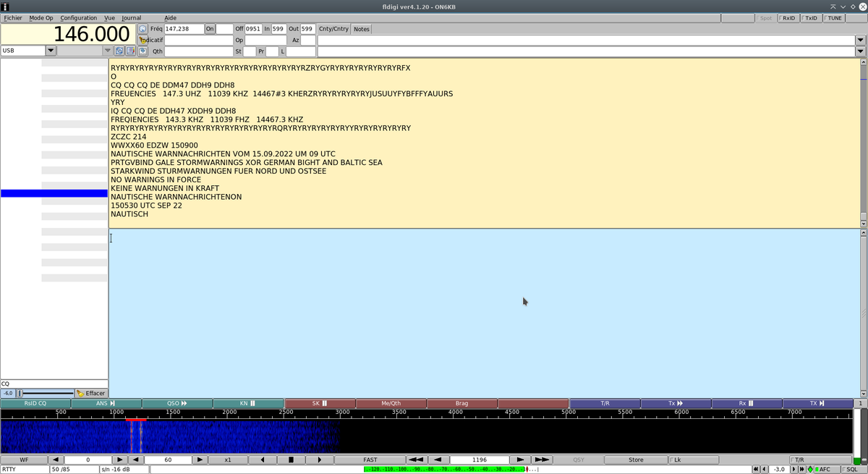Screen dimensions: 868x474
Task: Toggle the SQL squelch control
Action: click(x=854, y=469)
